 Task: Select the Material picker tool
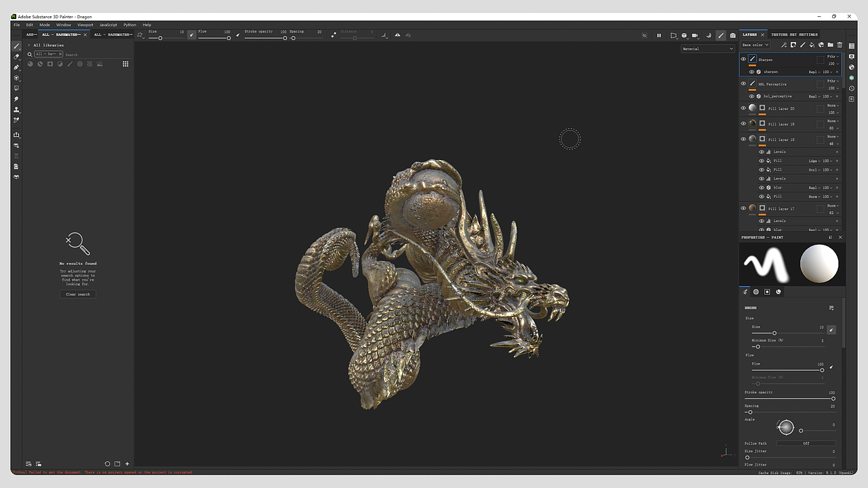[17, 120]
